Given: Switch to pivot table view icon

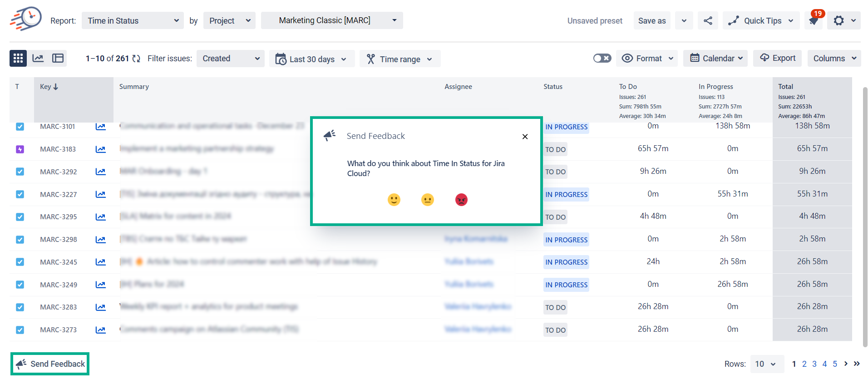Looking at the screenshot, I should point(58,59).
